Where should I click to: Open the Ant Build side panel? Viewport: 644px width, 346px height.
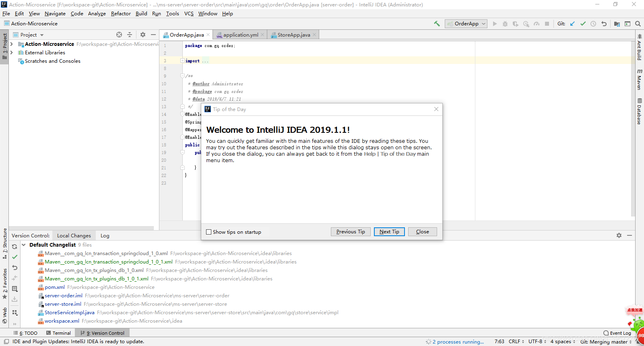pyautogui.click(x=640, y=47)
